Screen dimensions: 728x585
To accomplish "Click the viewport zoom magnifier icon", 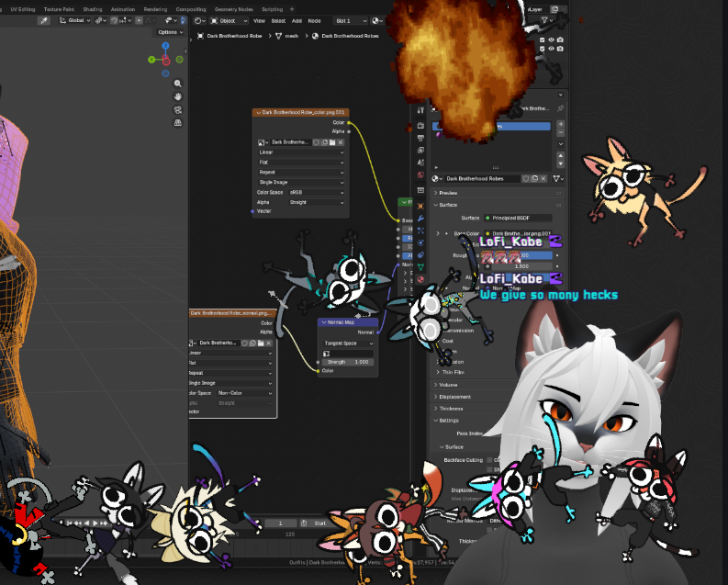I will (178, 84).
